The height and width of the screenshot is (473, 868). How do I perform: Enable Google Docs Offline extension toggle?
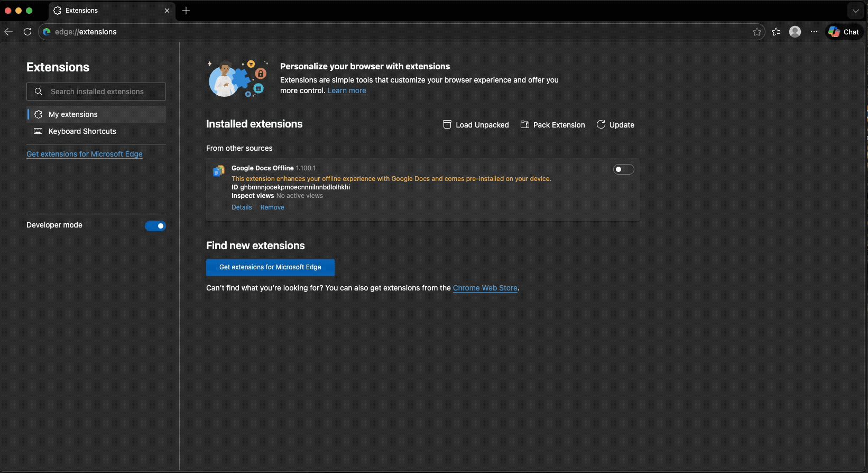point(624,169)
